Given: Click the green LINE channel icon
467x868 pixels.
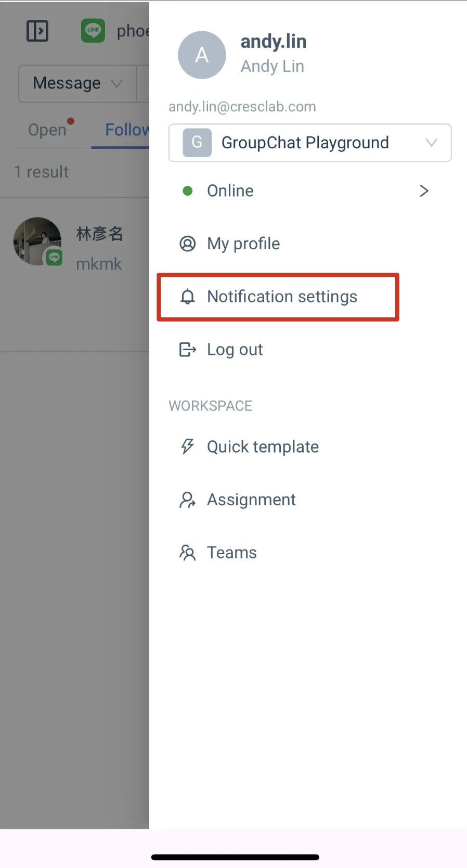Looking at the screenshot, I should (x=93, y=31).
